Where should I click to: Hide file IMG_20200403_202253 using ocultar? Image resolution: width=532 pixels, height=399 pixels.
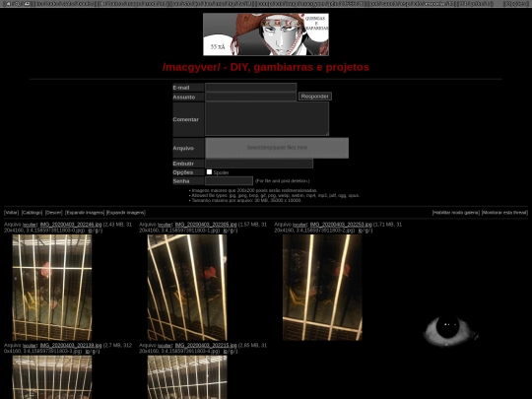coord(299,225)
